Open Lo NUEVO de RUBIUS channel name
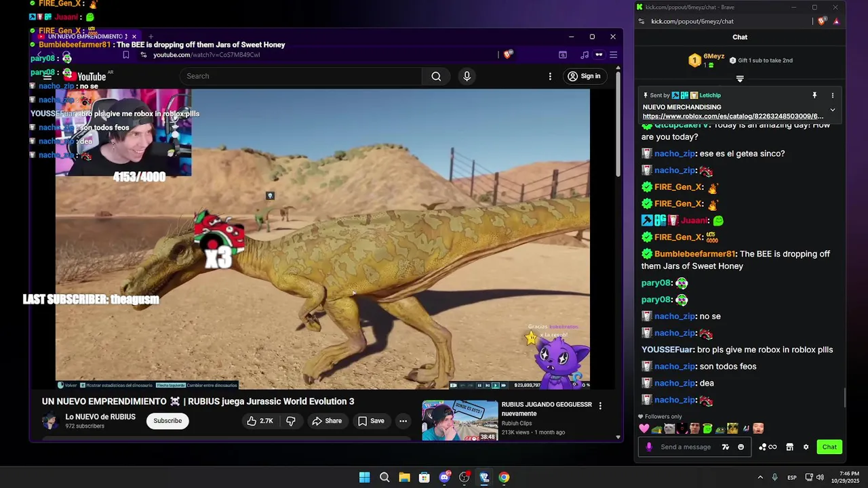Image resolution: width=868 pixels, height=488 pixels. pyautogui.click(x=100, y=417)
